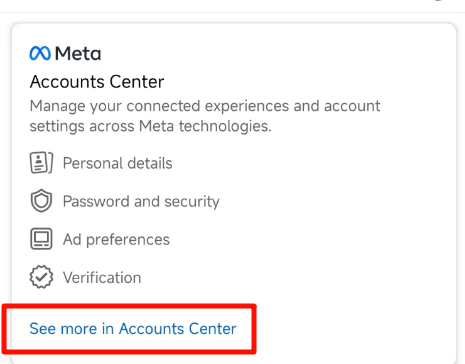Image resolution: width=465 pixels, height=364 pixels.
Task: Click the 'Manage your connected experiences' text line
Action: click(205, 106)
